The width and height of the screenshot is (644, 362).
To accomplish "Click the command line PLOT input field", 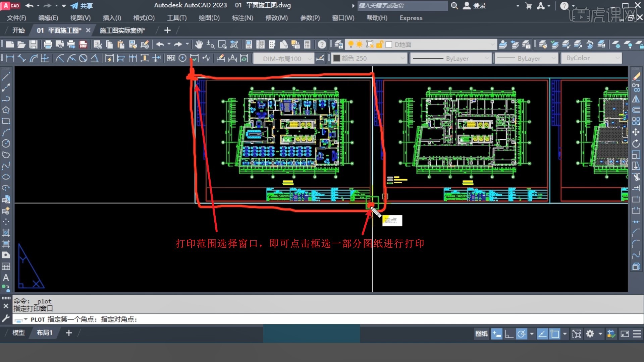I will point(328,319).
